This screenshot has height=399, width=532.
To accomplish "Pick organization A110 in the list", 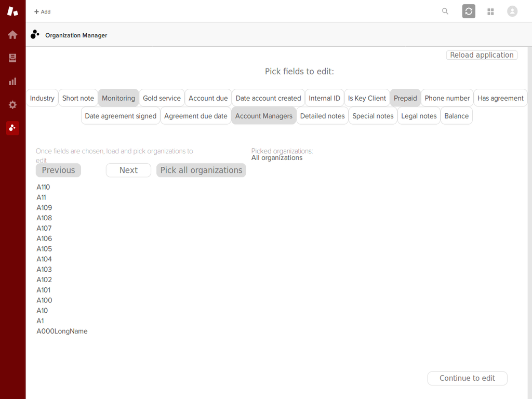I will (43, 187).
